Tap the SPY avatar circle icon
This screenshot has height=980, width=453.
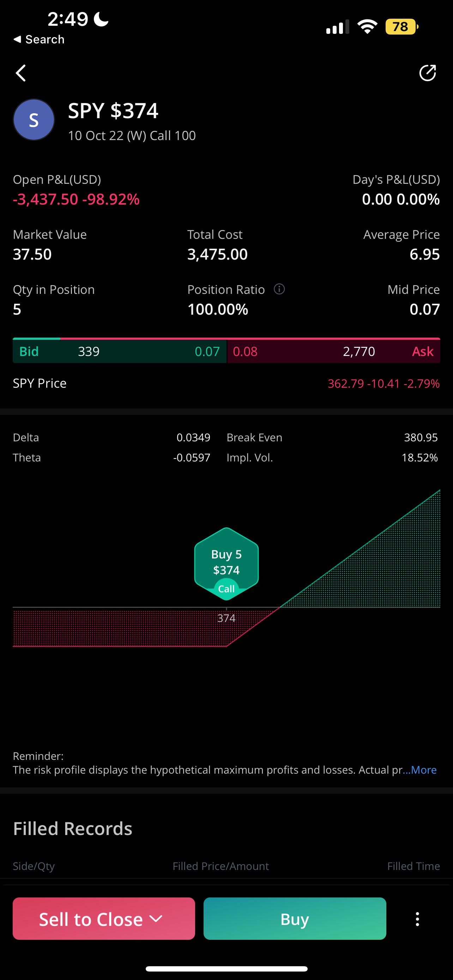pos(34,120)
